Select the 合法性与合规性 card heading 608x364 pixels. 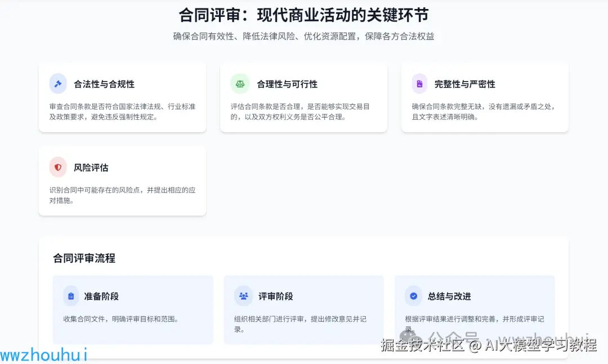pos(104,84)
